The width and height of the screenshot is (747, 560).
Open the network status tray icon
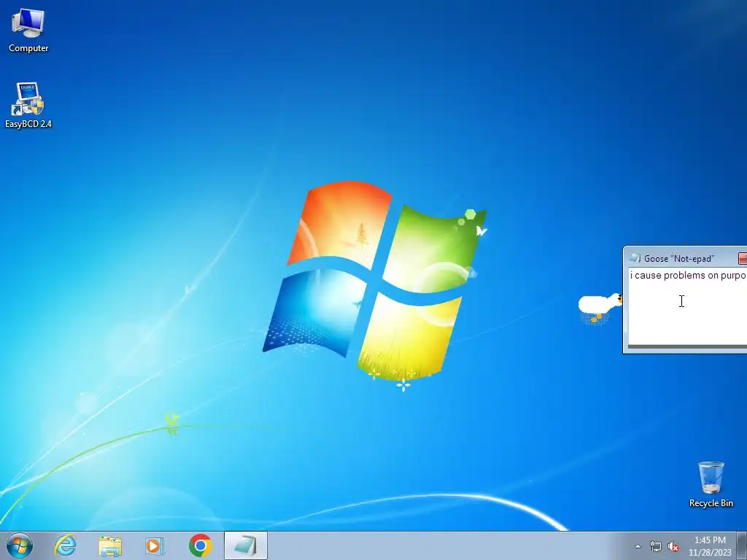656,547
